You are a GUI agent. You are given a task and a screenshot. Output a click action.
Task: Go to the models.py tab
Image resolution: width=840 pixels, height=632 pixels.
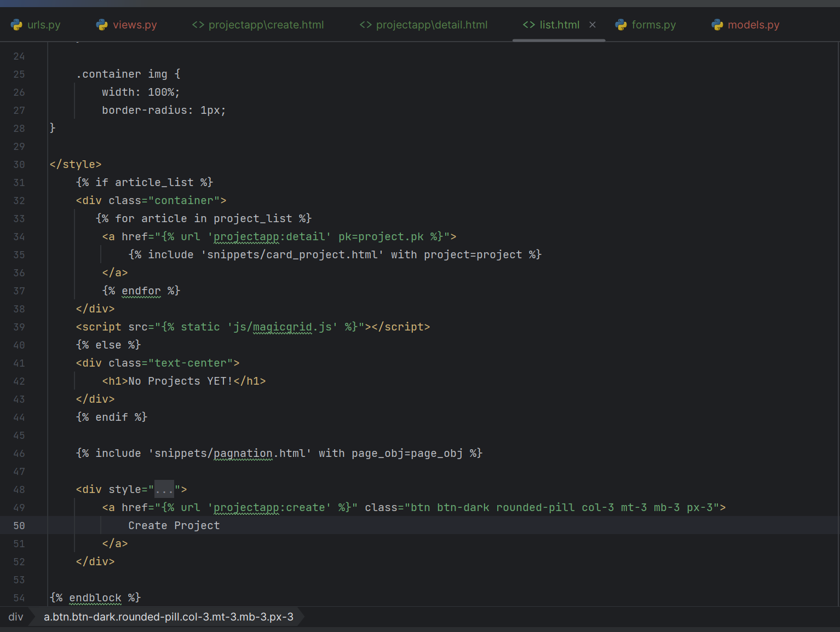[745, 25]
